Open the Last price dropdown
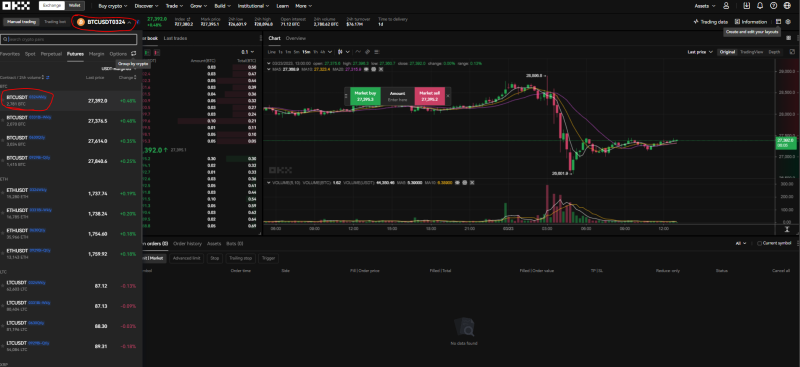The width and height of the screenshot is (800, 367). [x=699, y=52]
